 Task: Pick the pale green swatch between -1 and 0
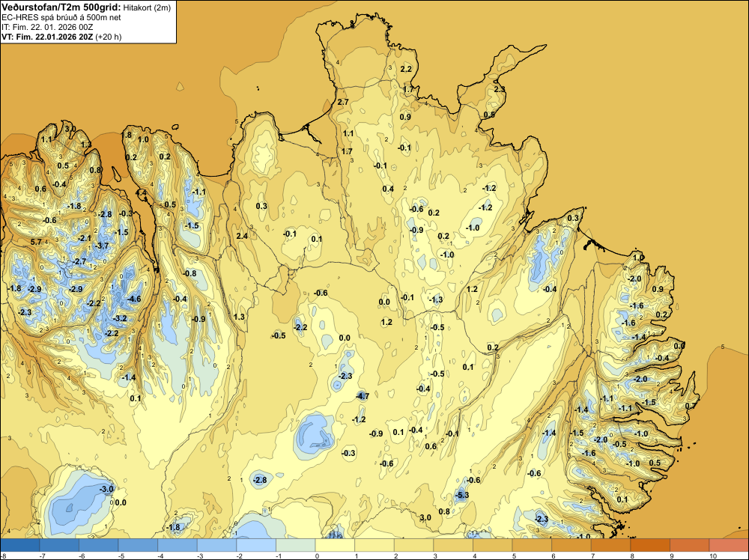tap(295, 545)
